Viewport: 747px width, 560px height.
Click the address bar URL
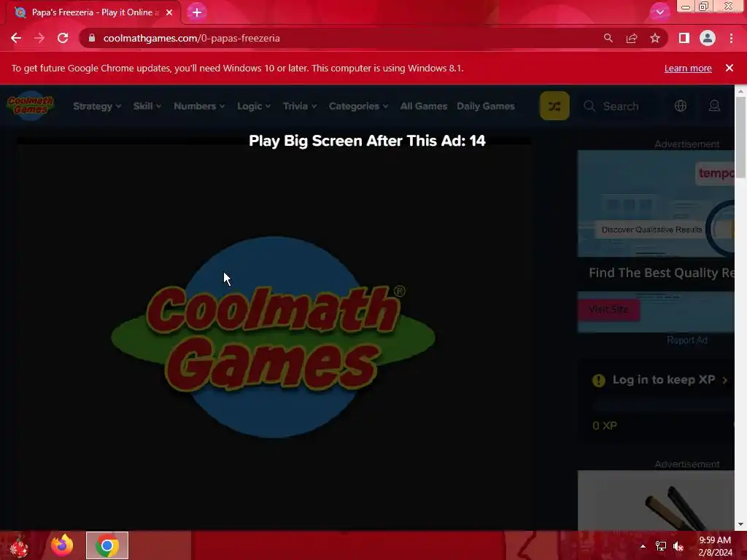click(192, 38)
